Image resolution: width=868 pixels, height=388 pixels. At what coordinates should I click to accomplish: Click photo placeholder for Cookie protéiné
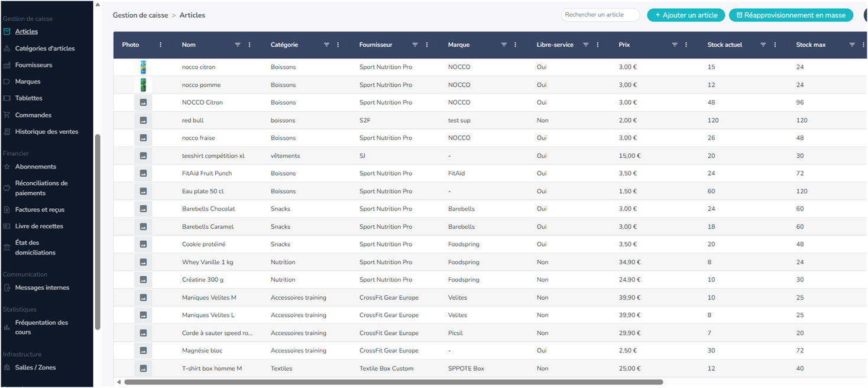point(143,244)
